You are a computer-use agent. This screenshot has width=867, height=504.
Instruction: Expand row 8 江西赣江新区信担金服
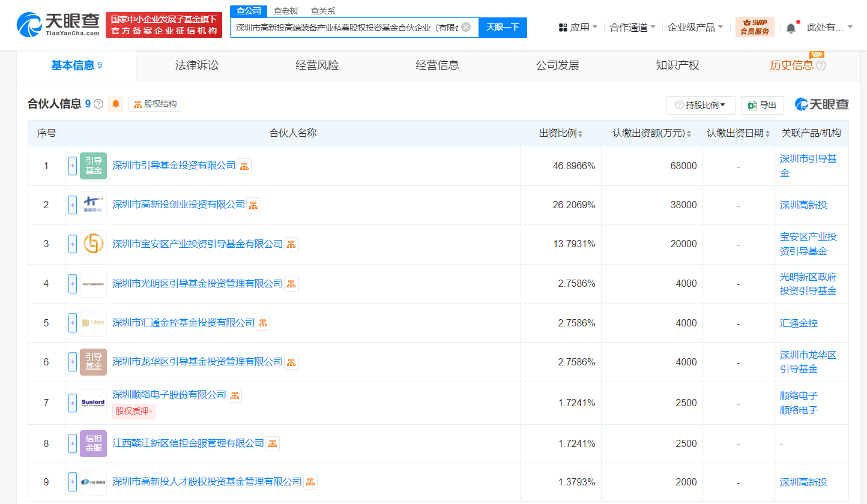click(x=73, y=443)
